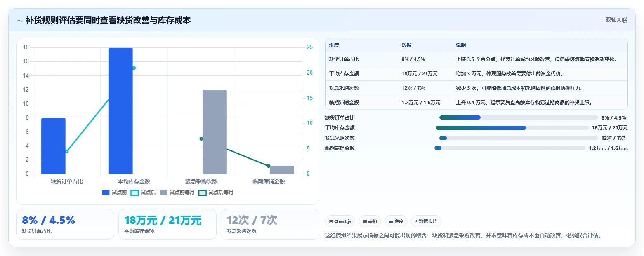Click the 说明 column header

(461, 45)
